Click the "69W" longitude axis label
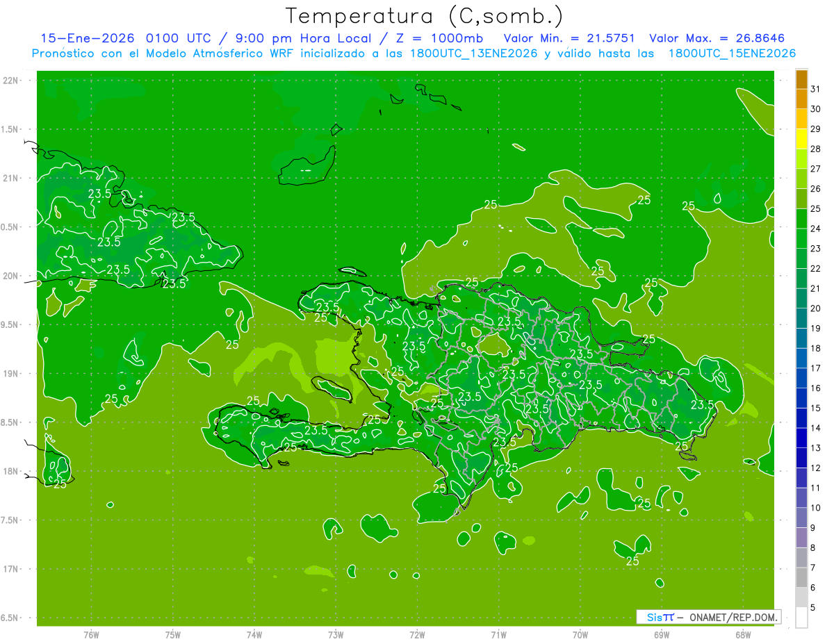This screenshot has height=644, width=834. tap(661, 634)
